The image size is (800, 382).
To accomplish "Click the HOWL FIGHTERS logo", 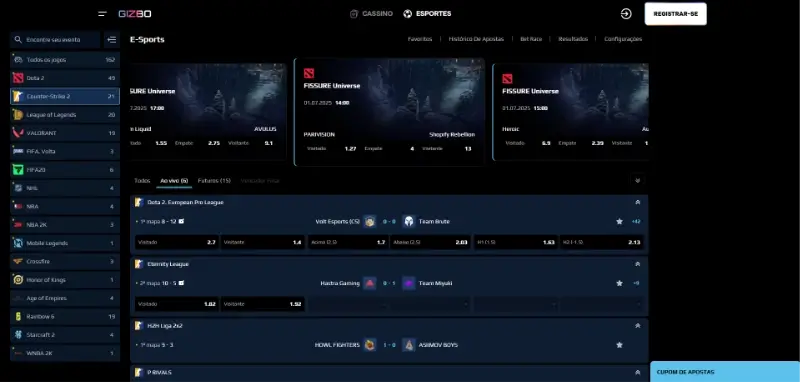I will [370, 345].
